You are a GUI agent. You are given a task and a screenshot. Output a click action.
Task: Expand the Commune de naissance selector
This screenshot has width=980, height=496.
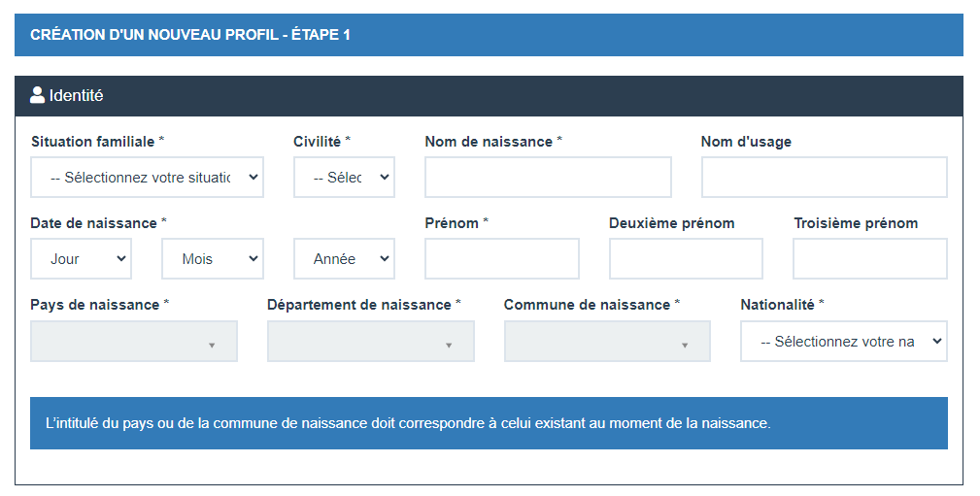(607, 341)
